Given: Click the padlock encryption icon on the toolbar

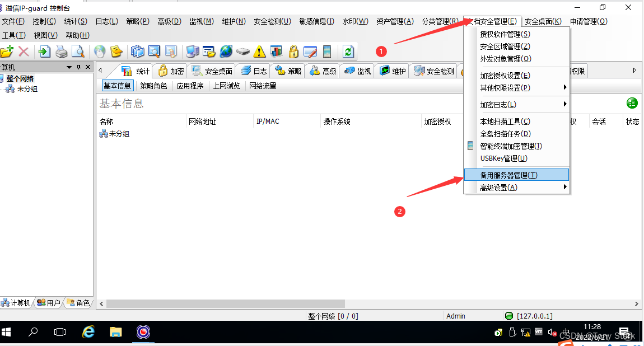Looking at the screenshot, I should 293,51.
